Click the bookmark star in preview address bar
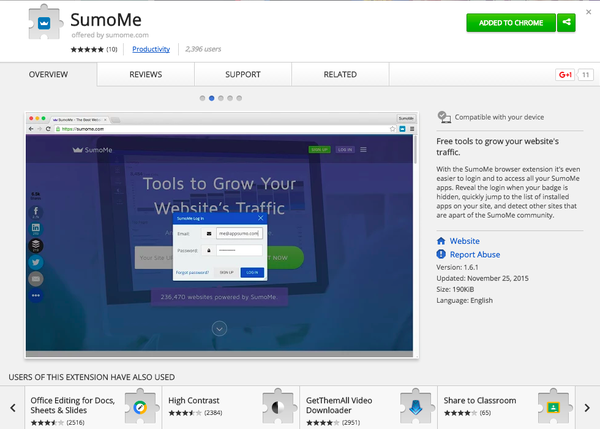Screen dimensions: 600x429 coord(392,129)
